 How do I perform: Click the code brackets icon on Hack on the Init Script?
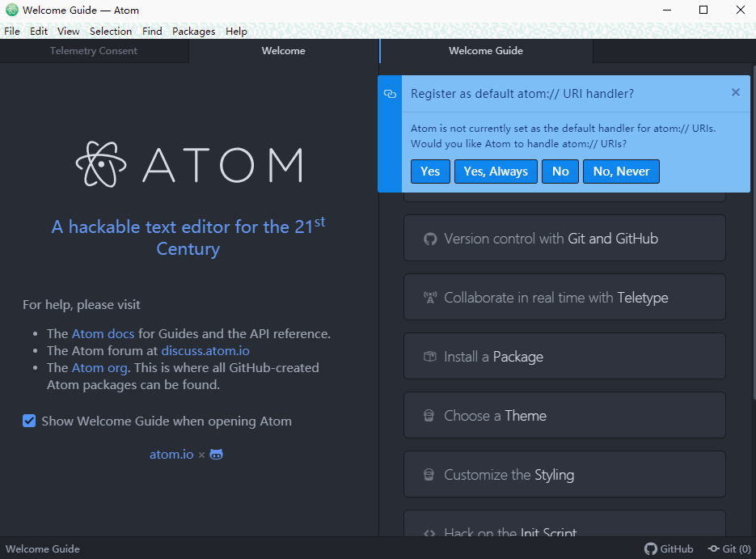click(429, 532)
